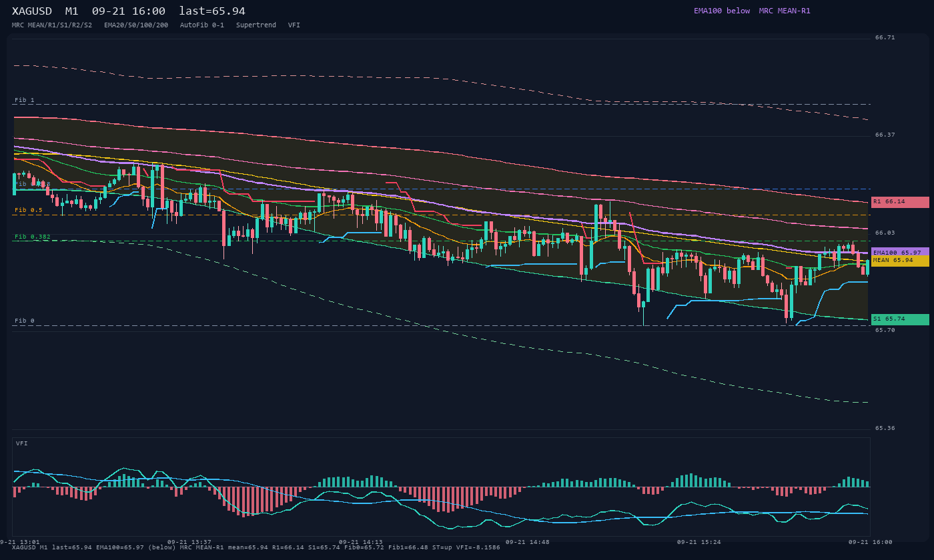This screenshot has width=934, height=560.
Task: Click the bottom status line starting "XAGUSD M1 last=65.94"
Action: click(x=256, y=547)
